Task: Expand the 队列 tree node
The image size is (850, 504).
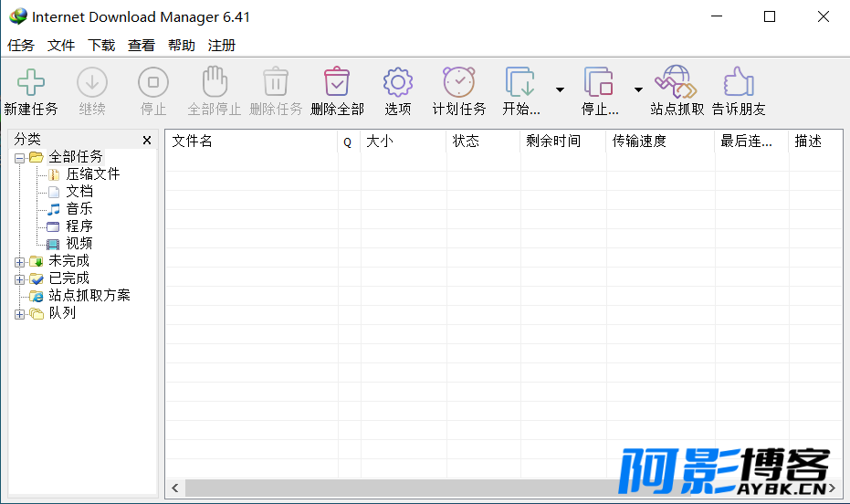Action: 19,314
